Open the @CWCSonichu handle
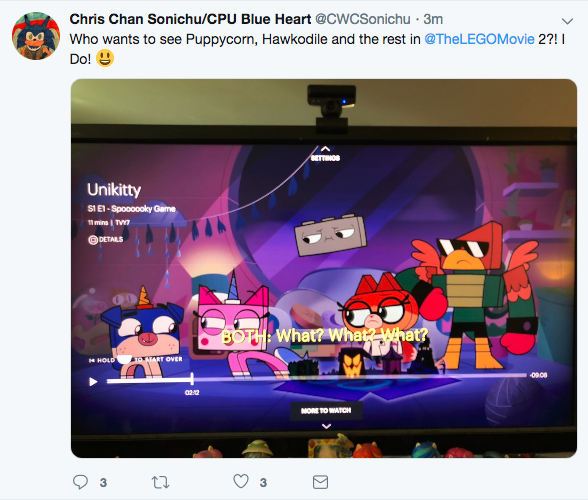This screenshot has height=500, width=588. pyautogui.click(x=363, y=19)
